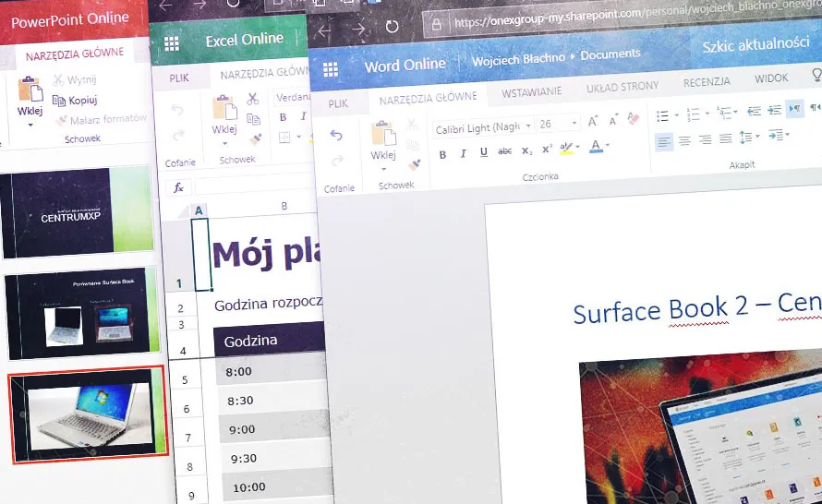
Task: Select Excel column A header
Action: click(x=199, y=210)
